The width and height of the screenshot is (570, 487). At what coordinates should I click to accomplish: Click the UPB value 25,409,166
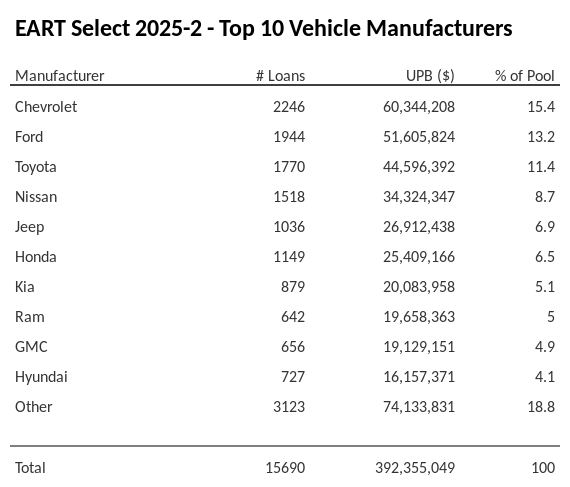click(419, 257)
